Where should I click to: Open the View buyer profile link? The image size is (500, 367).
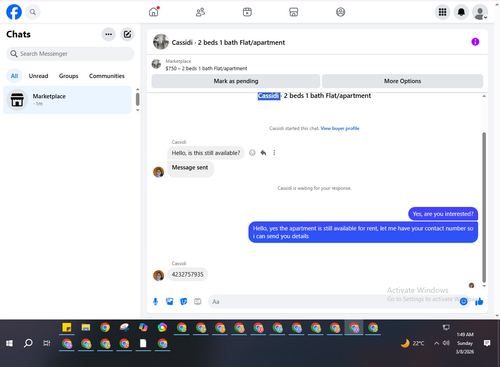pyautogui.click(x=340, y=128)
